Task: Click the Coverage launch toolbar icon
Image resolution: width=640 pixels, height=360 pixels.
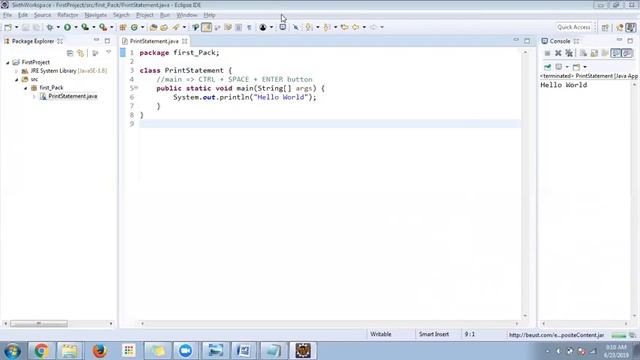Action: click(x=85, y=27)
